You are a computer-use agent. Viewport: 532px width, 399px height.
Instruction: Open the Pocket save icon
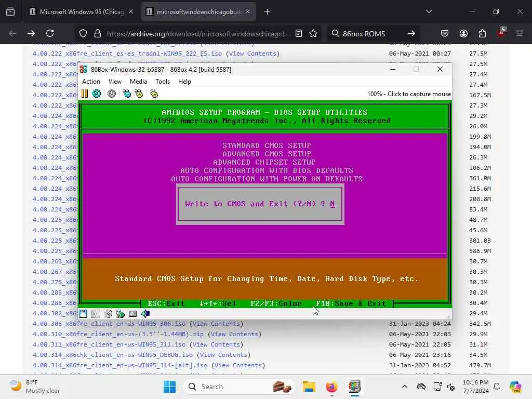click(x=445, y=33)
